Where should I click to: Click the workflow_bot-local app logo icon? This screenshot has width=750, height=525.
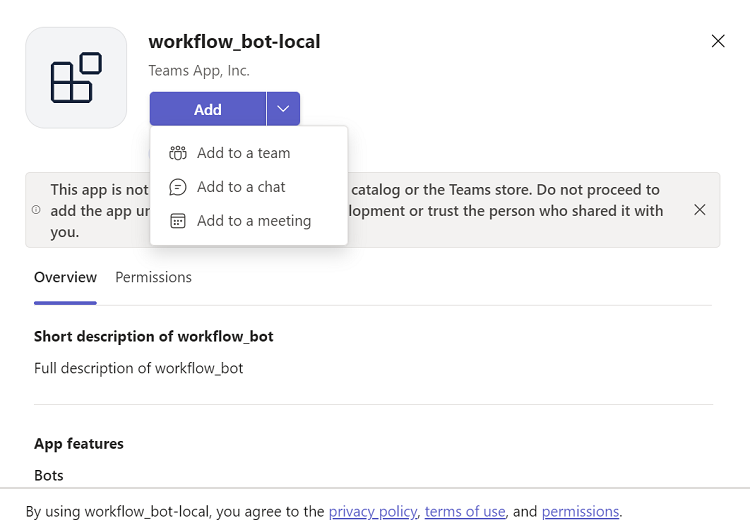point(76,78)
